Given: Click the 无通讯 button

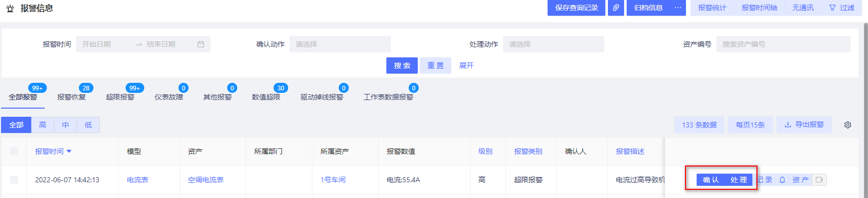Looking at the screenshot, I should tap(803, 8).
